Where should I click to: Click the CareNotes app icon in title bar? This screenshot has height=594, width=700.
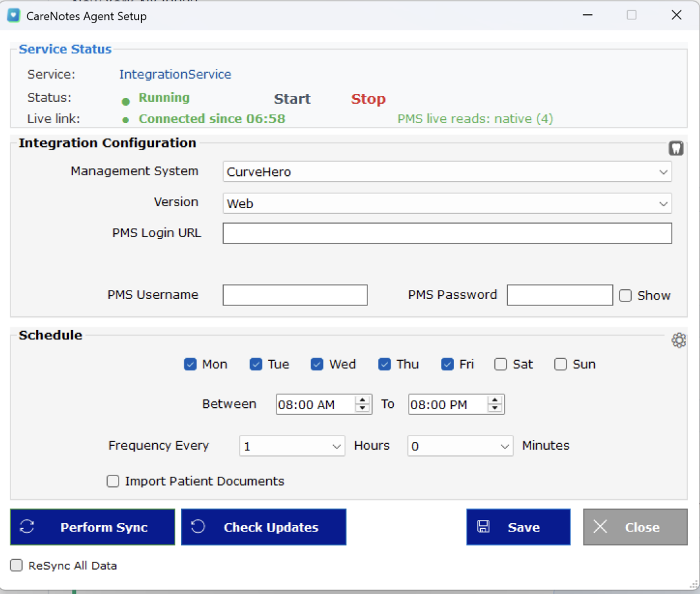(x=14, y=15)
